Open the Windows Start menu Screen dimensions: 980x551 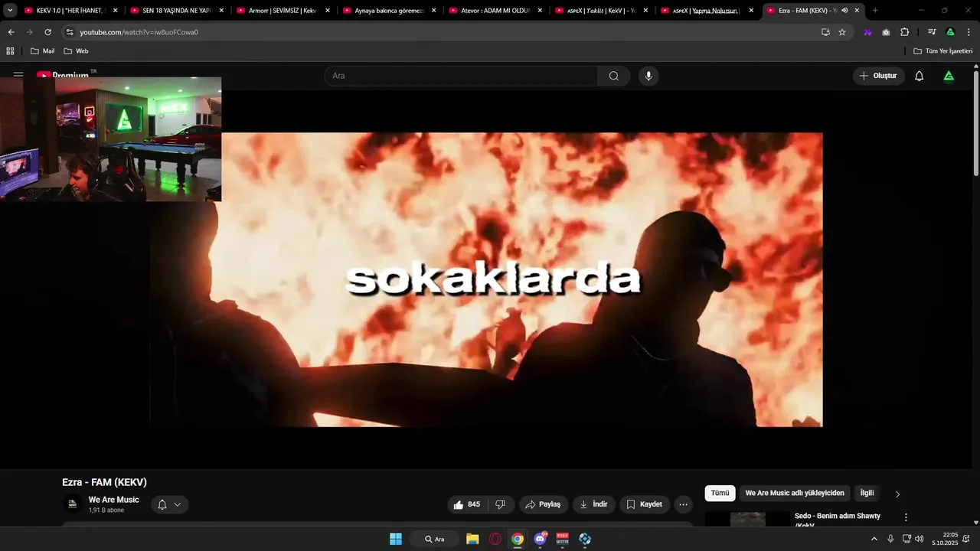[x=396, y=539]
